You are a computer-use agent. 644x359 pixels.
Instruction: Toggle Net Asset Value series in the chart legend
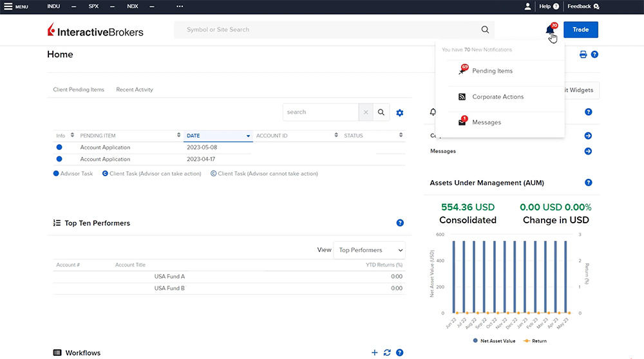(x=497, y=340)
